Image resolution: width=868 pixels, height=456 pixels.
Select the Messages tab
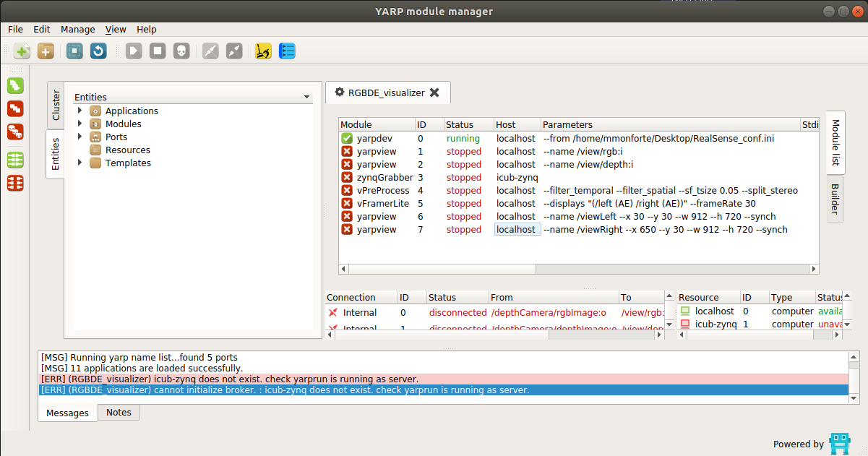tap(67, 413)
